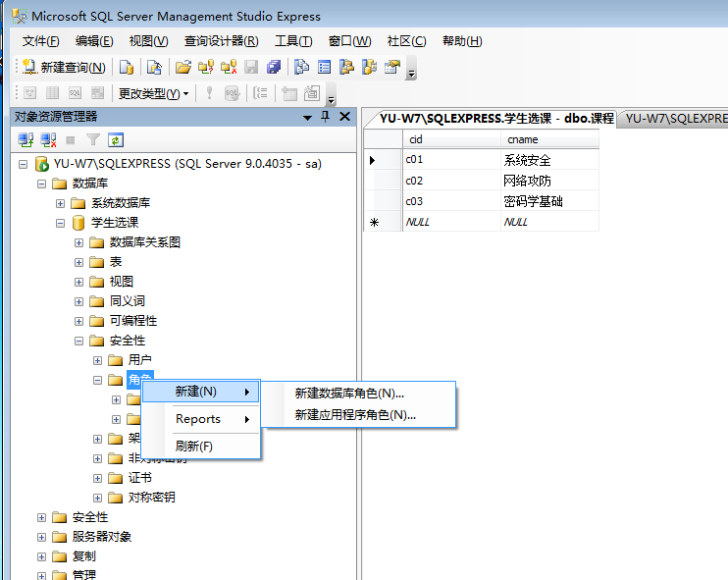This screenshot has width=728, height=580.
Task: Click the cid column header
Action: 451,139
